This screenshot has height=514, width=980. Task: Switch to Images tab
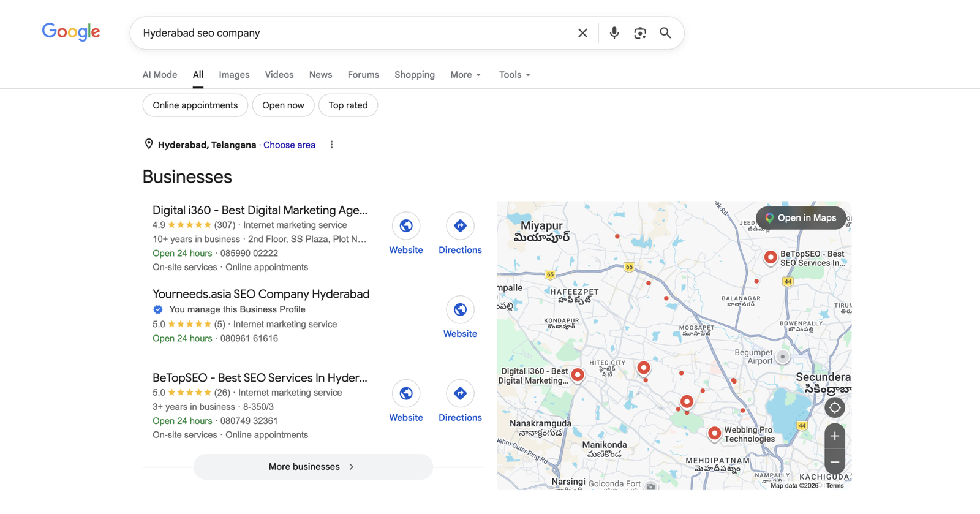pyautogui.click(x=234, y=75)
